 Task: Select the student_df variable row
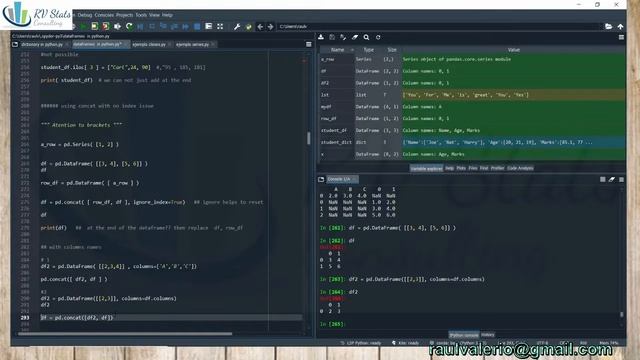click(x=472, y=131)
